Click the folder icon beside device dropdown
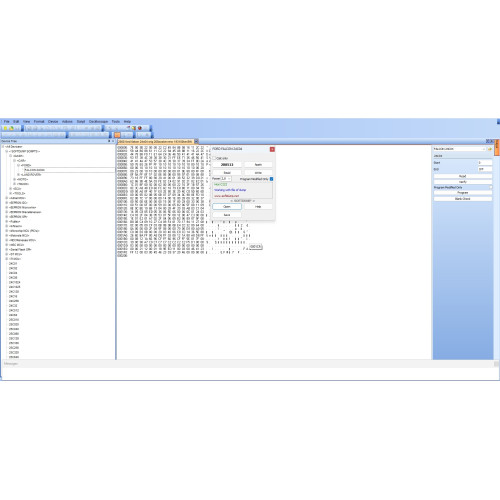 (490, 149)
